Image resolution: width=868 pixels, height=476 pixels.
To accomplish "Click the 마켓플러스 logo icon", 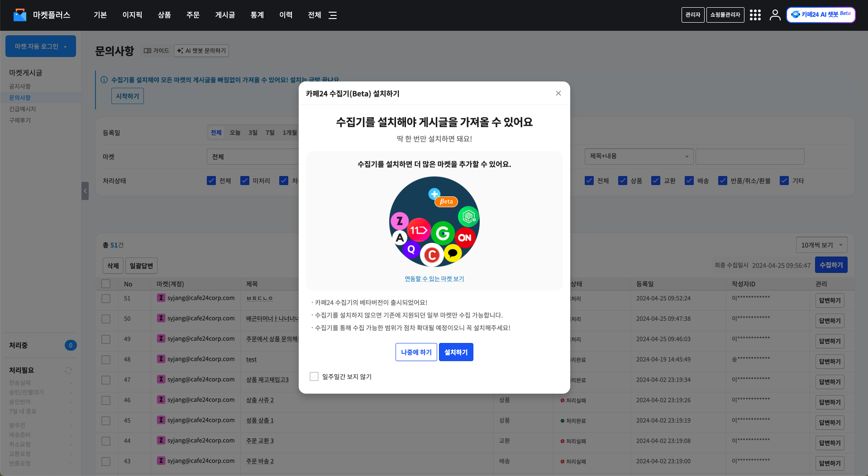I will [x=20, y=15].
